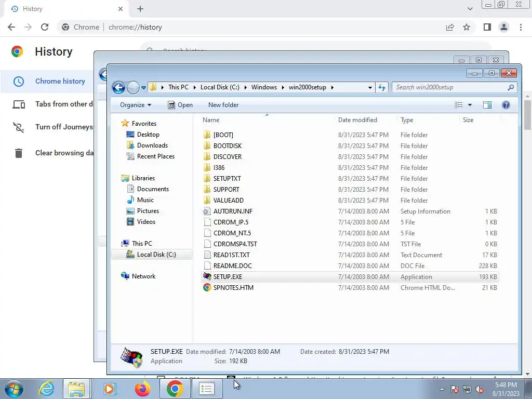Viewport: 532px width, 399px height.
Task: Select the SPNOTES.HTM file
Action: [x=233, y=287]
